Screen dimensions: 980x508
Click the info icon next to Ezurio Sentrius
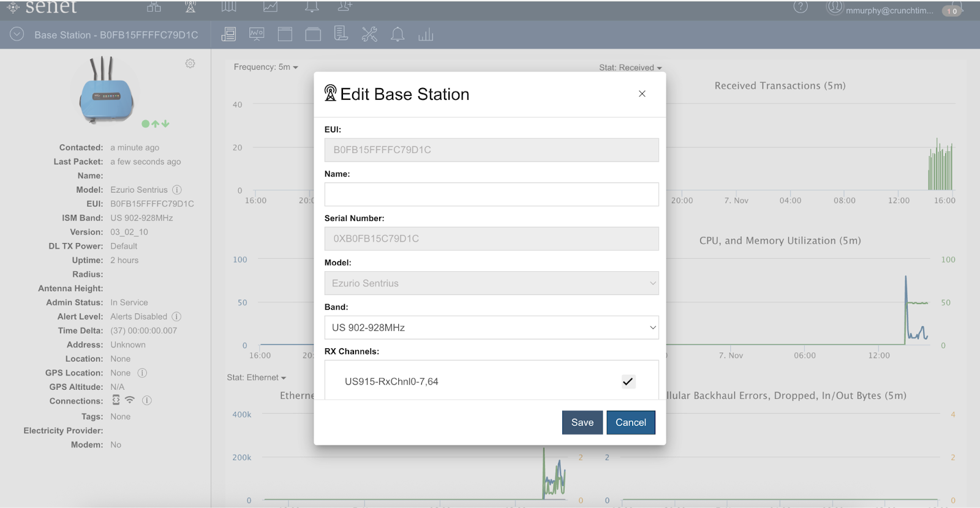coord(177,190)
